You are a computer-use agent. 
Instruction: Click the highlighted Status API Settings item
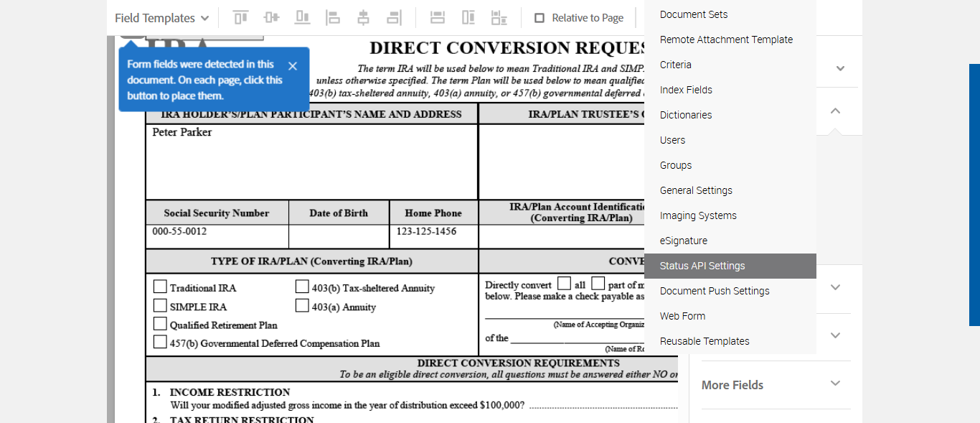click(730, 266)
